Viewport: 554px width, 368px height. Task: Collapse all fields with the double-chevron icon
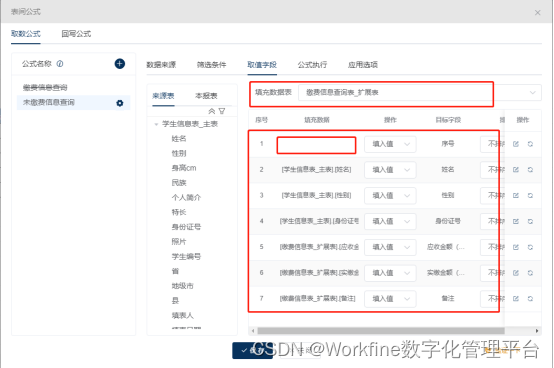tap(212, 111)
